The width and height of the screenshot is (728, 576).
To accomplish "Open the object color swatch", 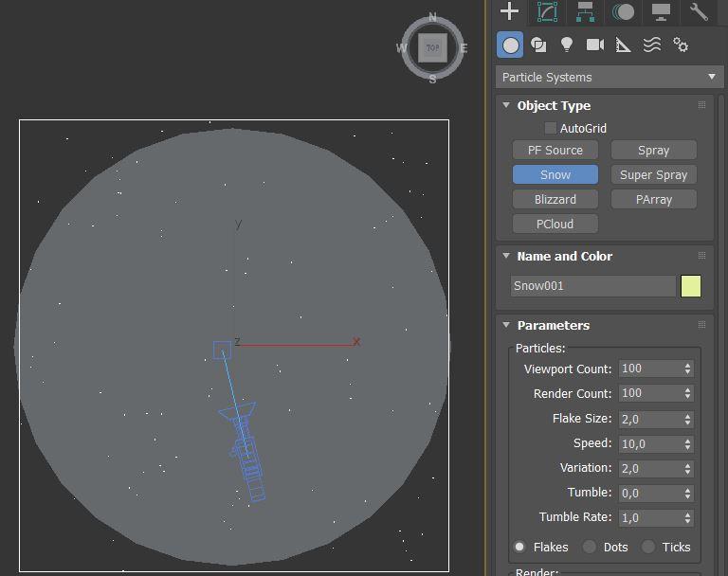I will [691, 286].
